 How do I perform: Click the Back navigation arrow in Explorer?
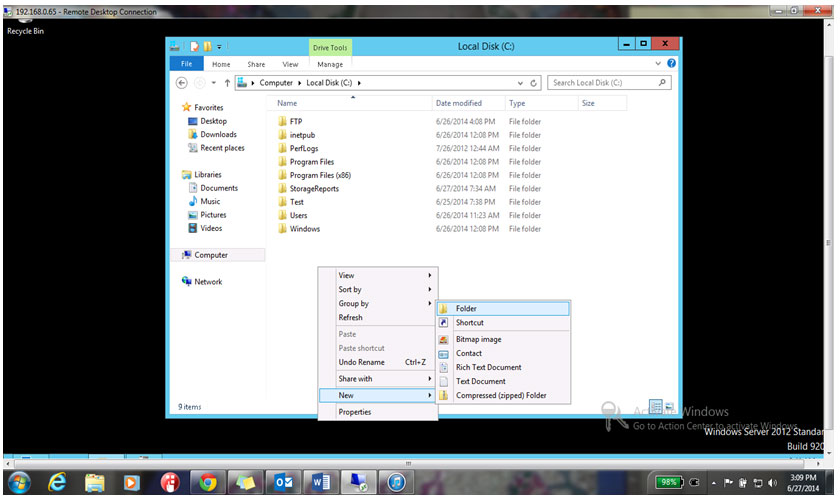pos(182,83)
